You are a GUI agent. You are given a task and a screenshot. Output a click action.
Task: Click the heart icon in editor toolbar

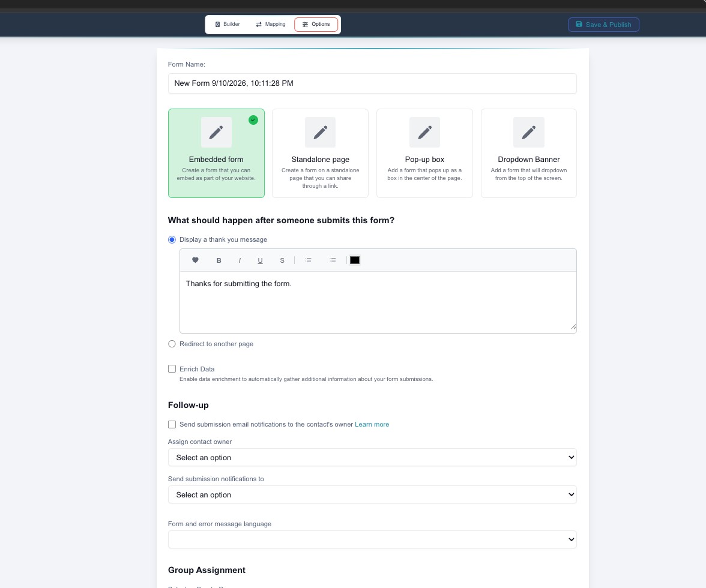coord(195,260)
